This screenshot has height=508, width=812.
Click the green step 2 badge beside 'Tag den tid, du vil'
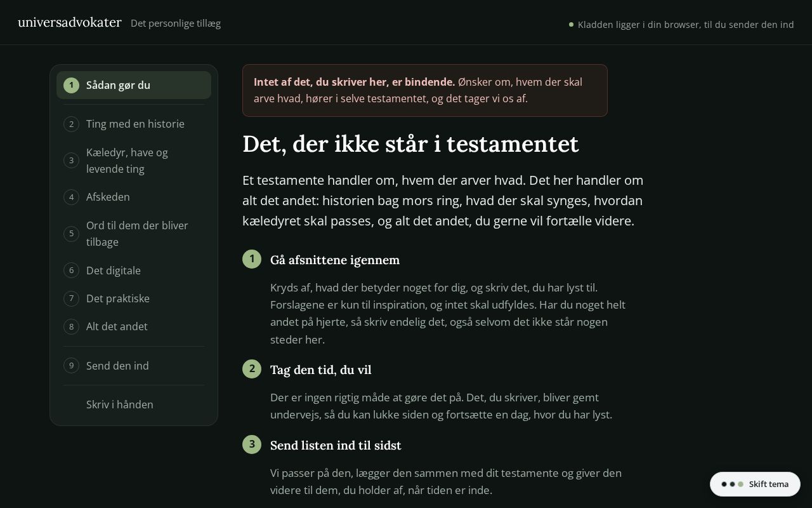(252, 369)
